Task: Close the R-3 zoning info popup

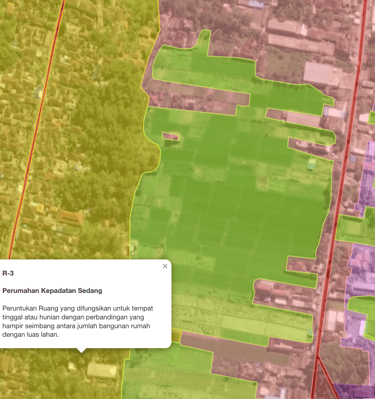Action: coord(165,266)
